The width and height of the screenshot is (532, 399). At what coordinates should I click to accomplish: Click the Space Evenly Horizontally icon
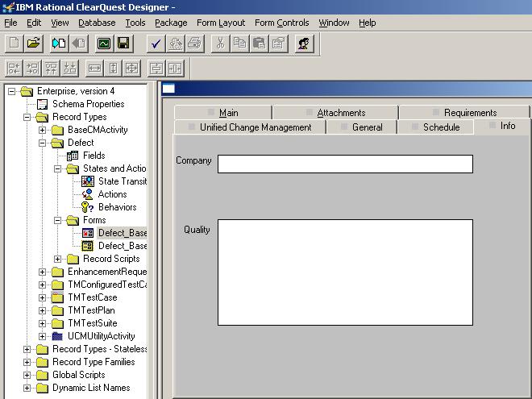click(x=175, y=69)
